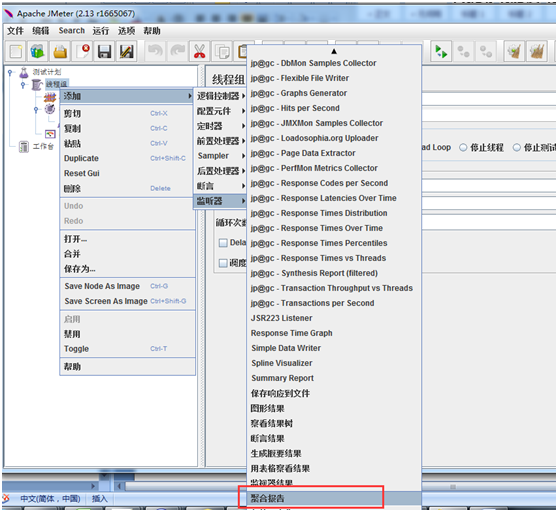558x512 pixels.
Task: Choose 聚合报告 listener
Action: click(x=334, y=498)
